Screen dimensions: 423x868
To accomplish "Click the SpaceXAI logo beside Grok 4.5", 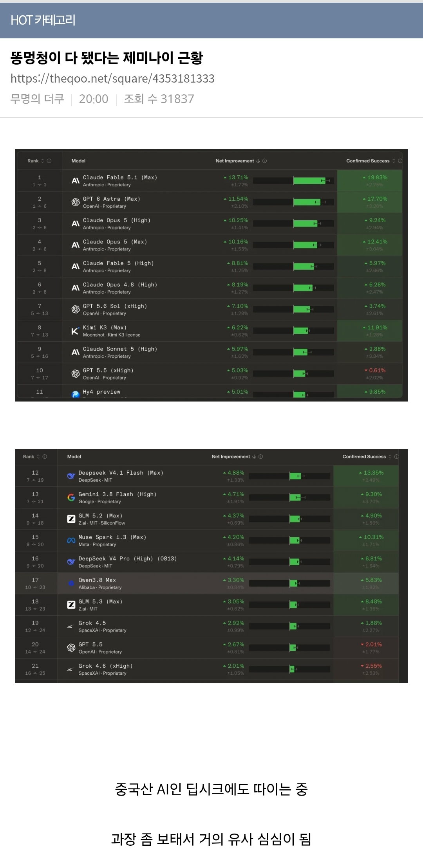I will (x=70, y=627).
